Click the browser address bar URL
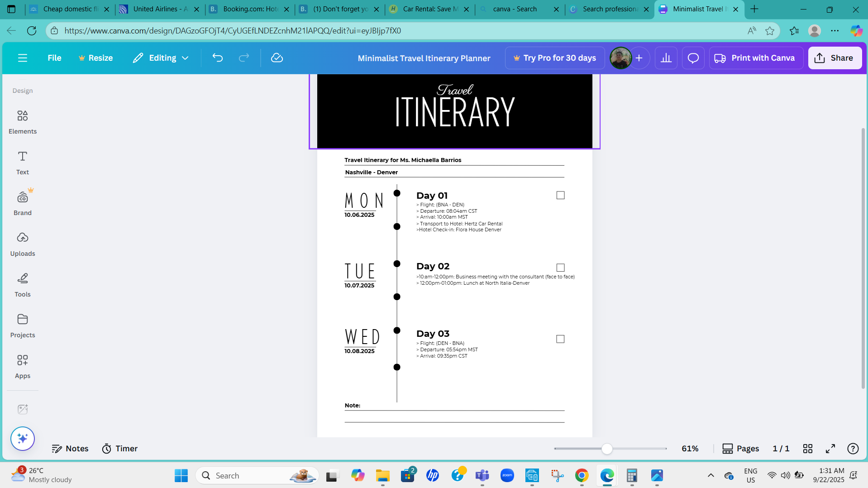 [x=233, y=31]
